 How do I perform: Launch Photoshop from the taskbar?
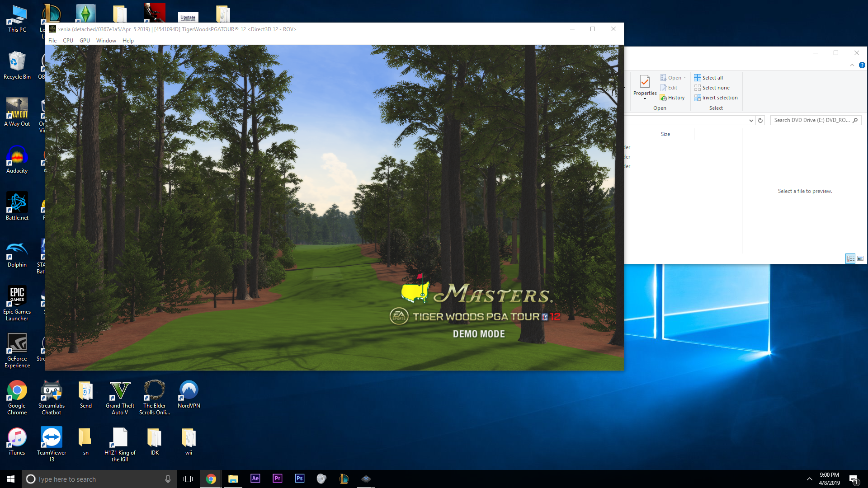(x=299, y=479)
